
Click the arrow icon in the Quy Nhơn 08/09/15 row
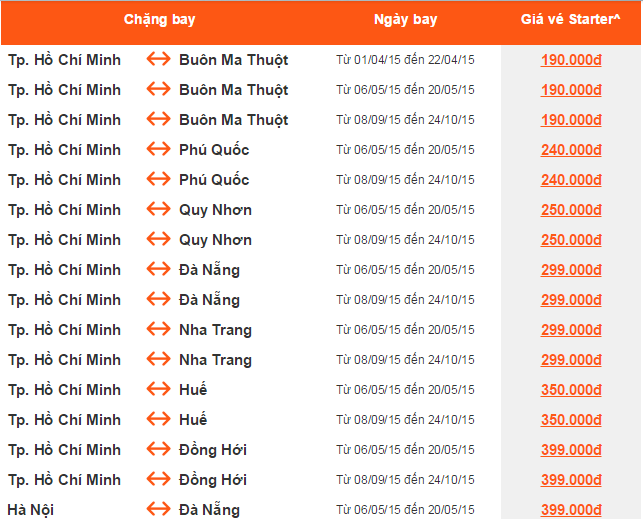158,240
